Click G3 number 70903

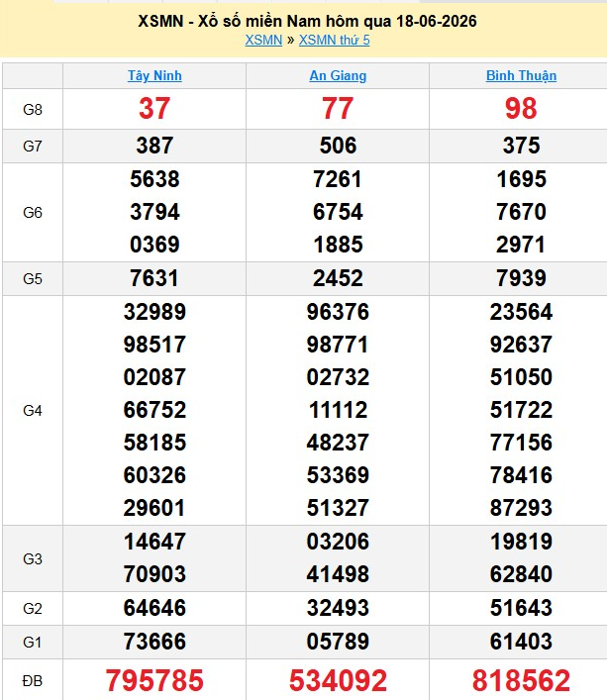[x=154, y=574]
